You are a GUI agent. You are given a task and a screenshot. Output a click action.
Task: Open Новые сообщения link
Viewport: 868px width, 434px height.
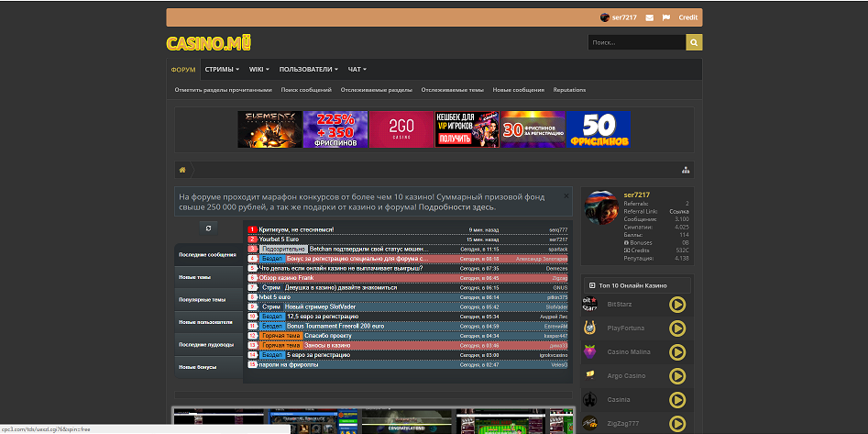click(519, 90)
